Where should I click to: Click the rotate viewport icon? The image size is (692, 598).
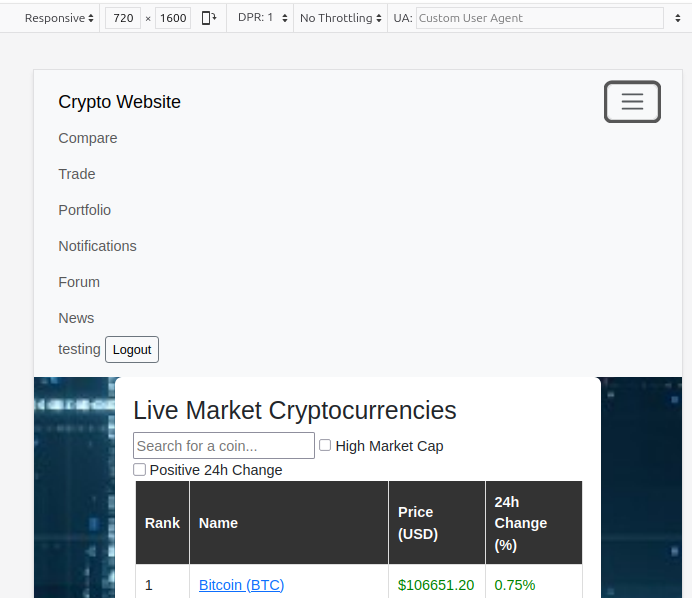click(x=209, y=18)
